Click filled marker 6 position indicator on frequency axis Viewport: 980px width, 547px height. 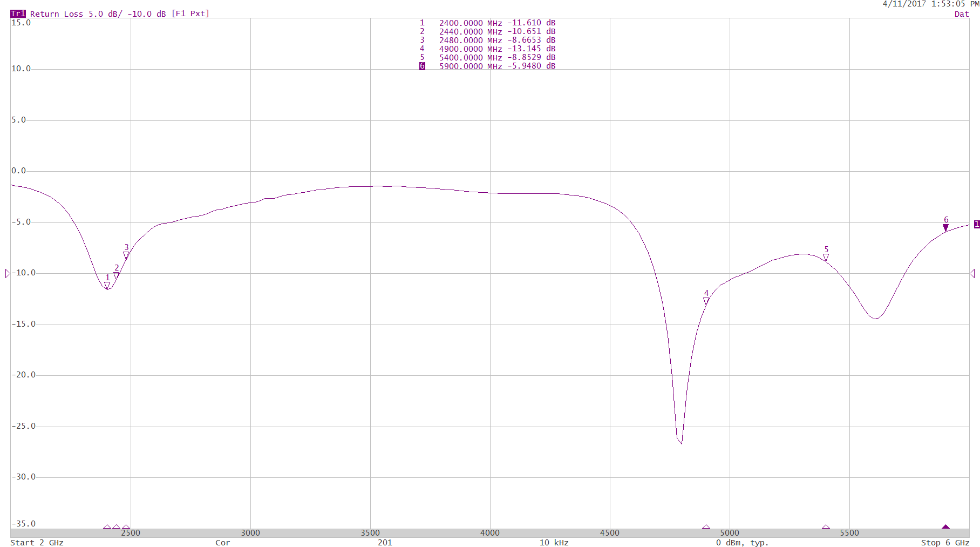[x=945, y=527]
